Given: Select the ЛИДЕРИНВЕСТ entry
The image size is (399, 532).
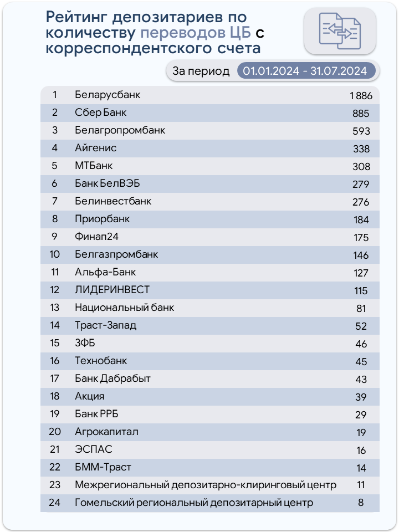Looking at the screenshot, I should 112,290.
